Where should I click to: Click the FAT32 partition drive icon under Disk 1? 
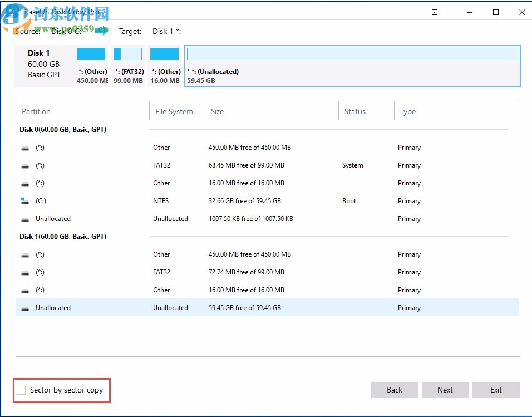(x=24, y=272)
